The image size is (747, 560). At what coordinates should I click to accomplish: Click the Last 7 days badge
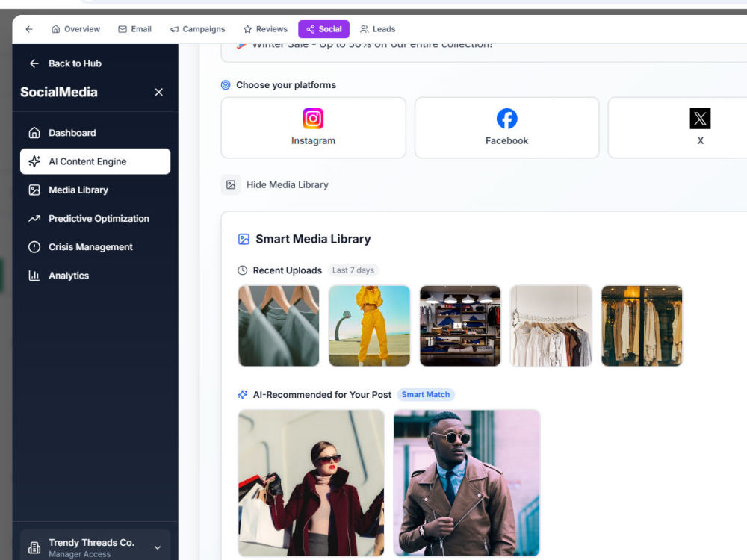353,270
